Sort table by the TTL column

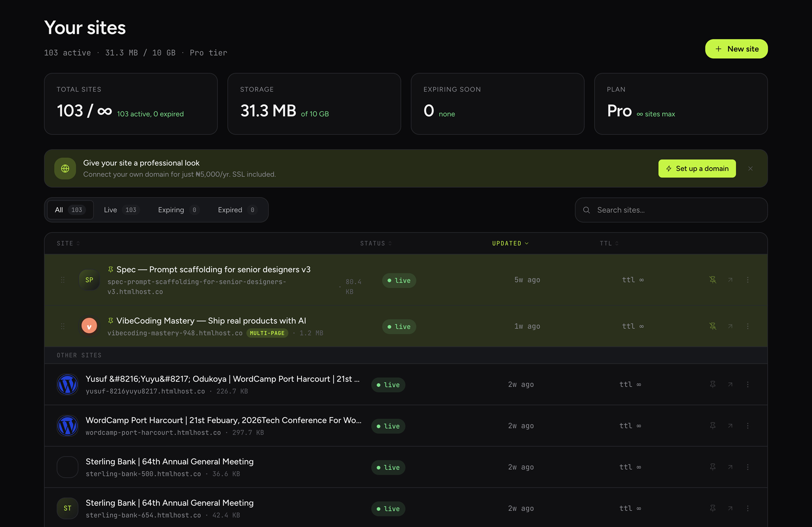[609, 243]
